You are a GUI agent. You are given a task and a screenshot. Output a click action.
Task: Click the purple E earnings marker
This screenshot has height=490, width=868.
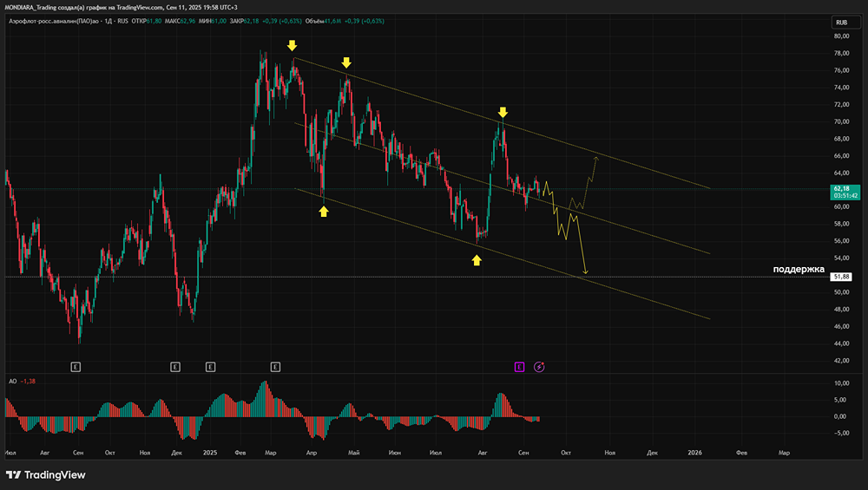point(519,367)
